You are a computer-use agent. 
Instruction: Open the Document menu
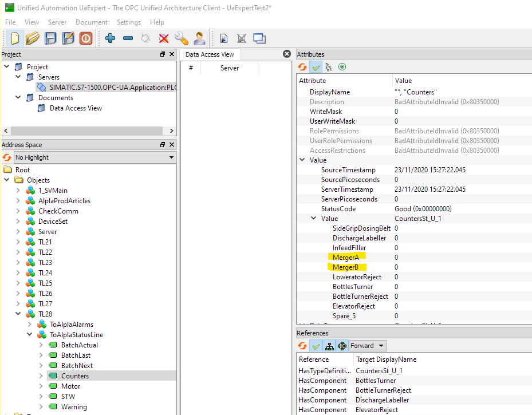click(92, 22)
